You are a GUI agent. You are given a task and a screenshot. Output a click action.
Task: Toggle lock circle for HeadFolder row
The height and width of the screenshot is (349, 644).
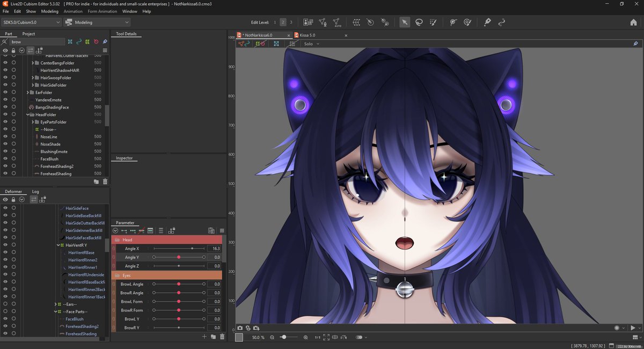[x=13, y=114]
